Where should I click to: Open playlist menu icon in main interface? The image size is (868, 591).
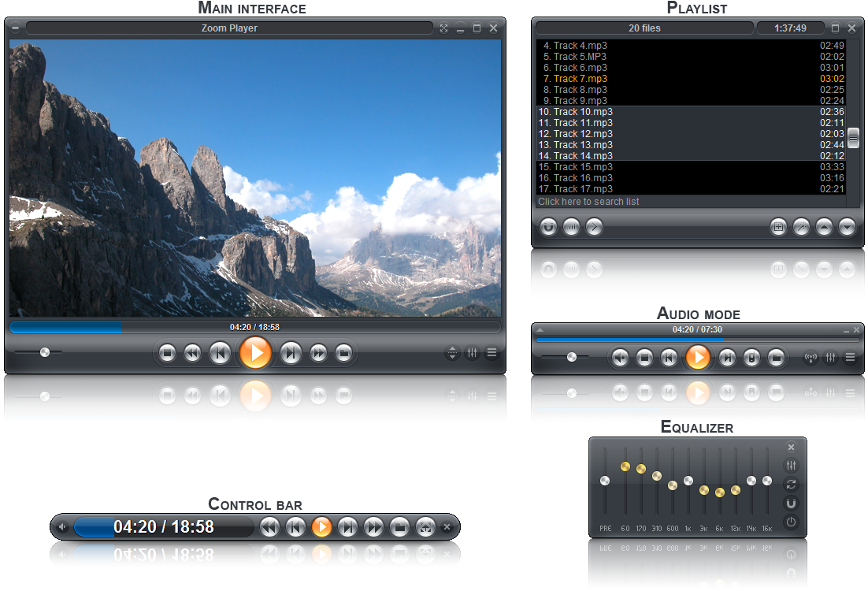[491, 352]
